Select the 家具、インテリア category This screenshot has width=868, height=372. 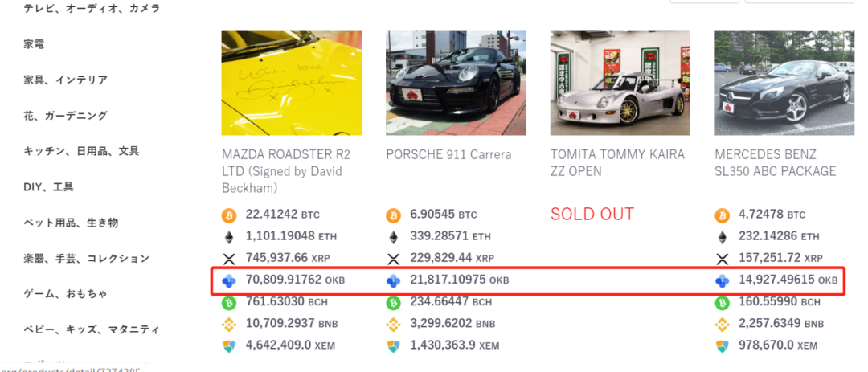click(x=65, y=80)
